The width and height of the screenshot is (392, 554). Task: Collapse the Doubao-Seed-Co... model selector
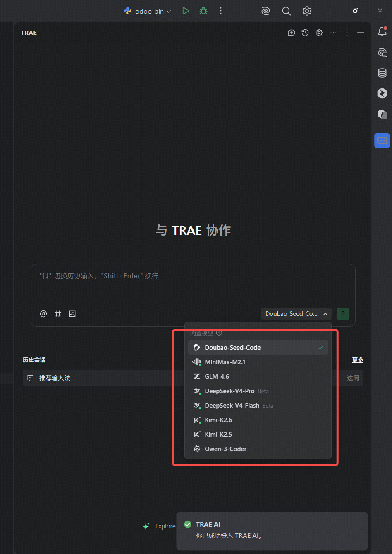[x=296, y=314]
